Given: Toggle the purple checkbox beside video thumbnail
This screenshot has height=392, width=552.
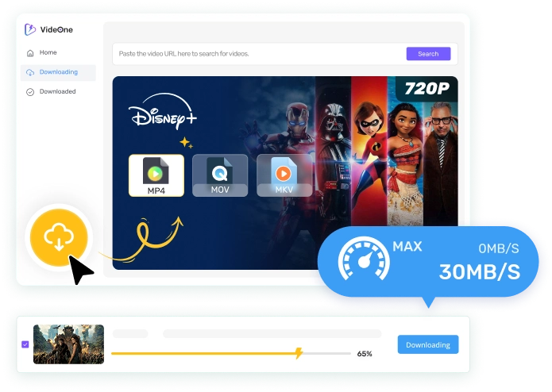Looking at the screenshot, I should pos(25,344).
